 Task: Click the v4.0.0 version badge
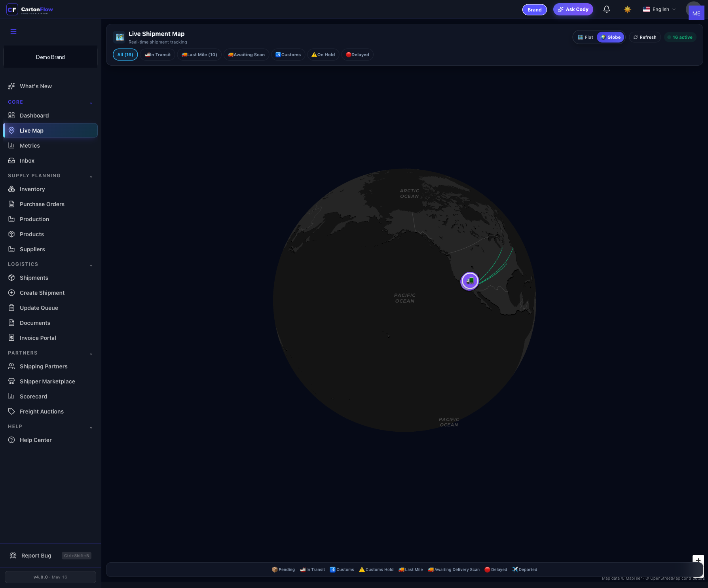point(50,577)
